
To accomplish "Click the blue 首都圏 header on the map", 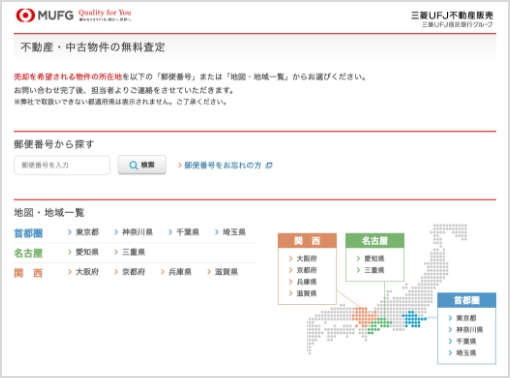I will 467,300.
